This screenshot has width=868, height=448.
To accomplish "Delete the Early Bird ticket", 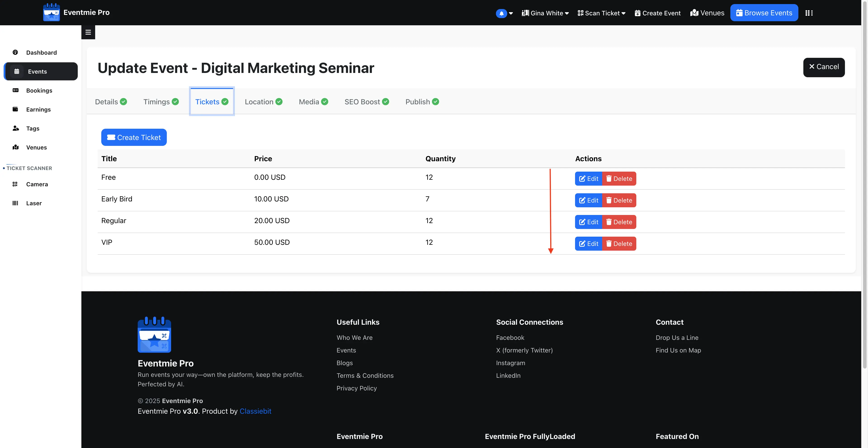I will 619,200.
